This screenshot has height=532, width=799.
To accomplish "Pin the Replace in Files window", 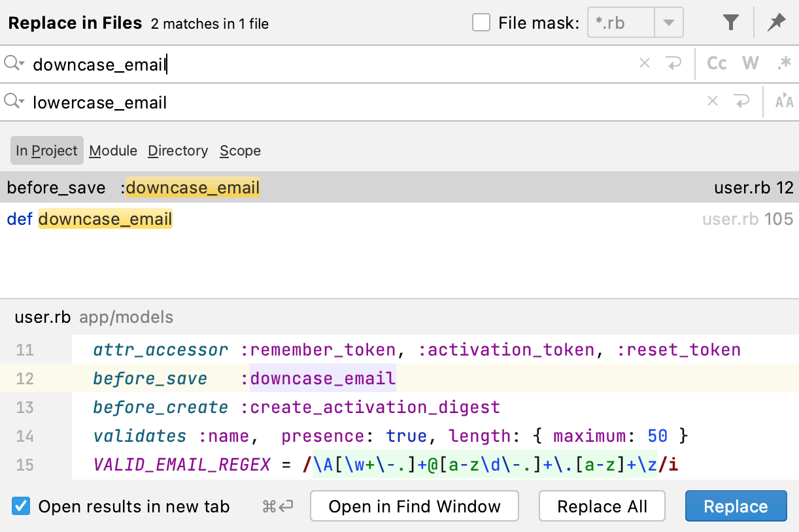I will [x=776, y=23].
